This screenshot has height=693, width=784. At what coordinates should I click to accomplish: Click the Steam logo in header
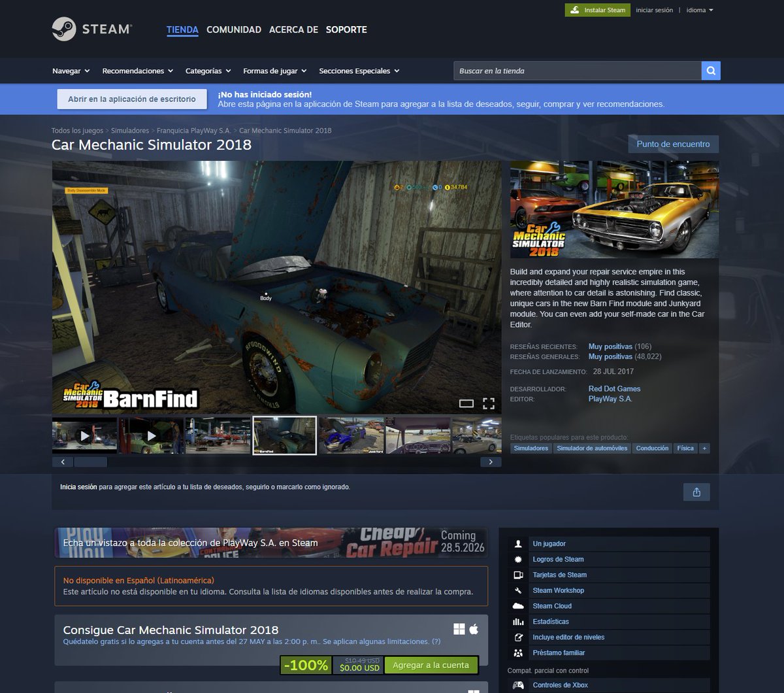[92, 29]
